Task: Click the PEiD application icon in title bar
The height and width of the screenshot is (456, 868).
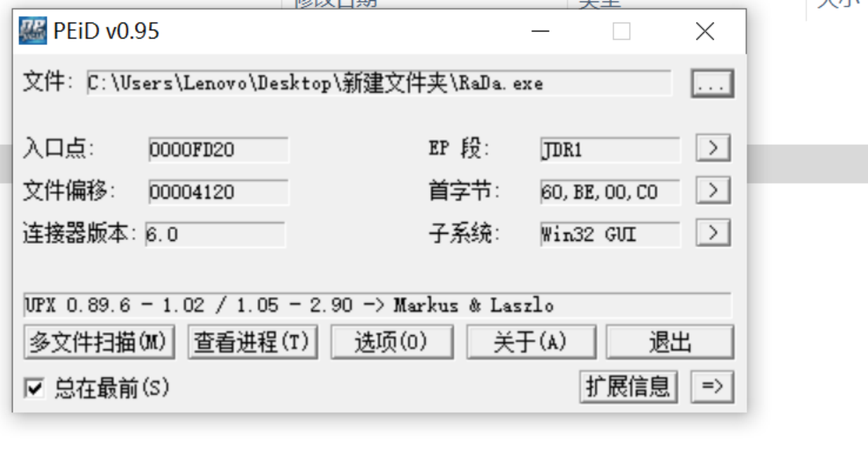Action: (x=33, y=31)
